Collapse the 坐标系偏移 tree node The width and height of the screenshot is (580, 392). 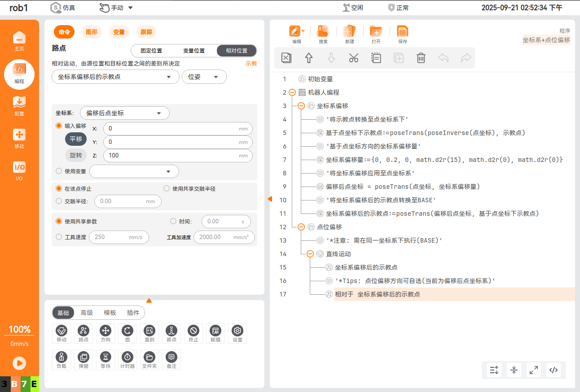click(301, 106)
